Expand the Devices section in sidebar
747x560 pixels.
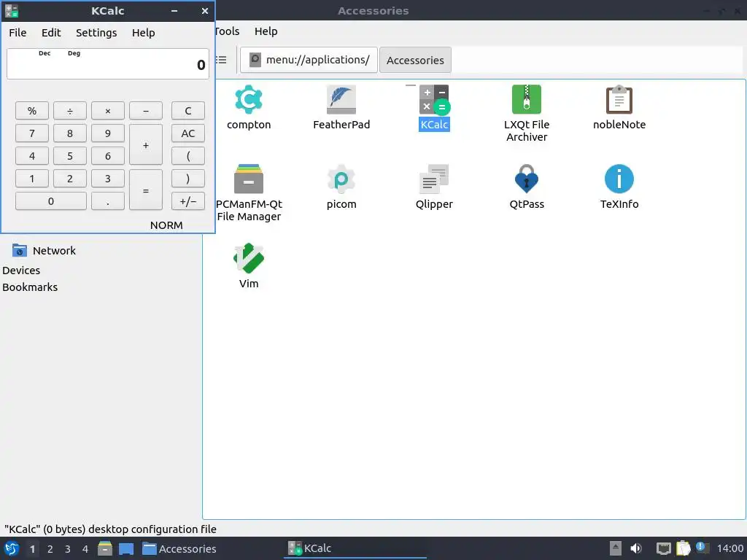[21, 270]
